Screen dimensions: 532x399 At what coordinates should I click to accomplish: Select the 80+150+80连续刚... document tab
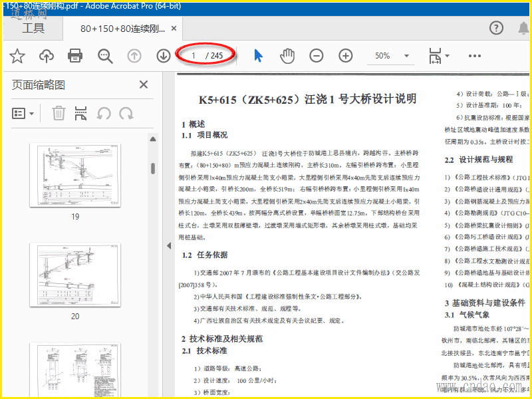[x=123, y=29]
